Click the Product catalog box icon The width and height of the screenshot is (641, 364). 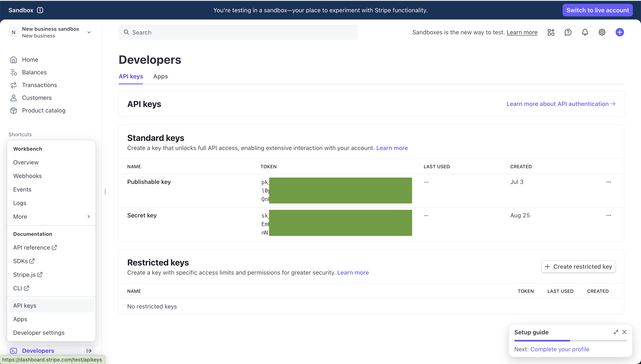pos(14,111)
